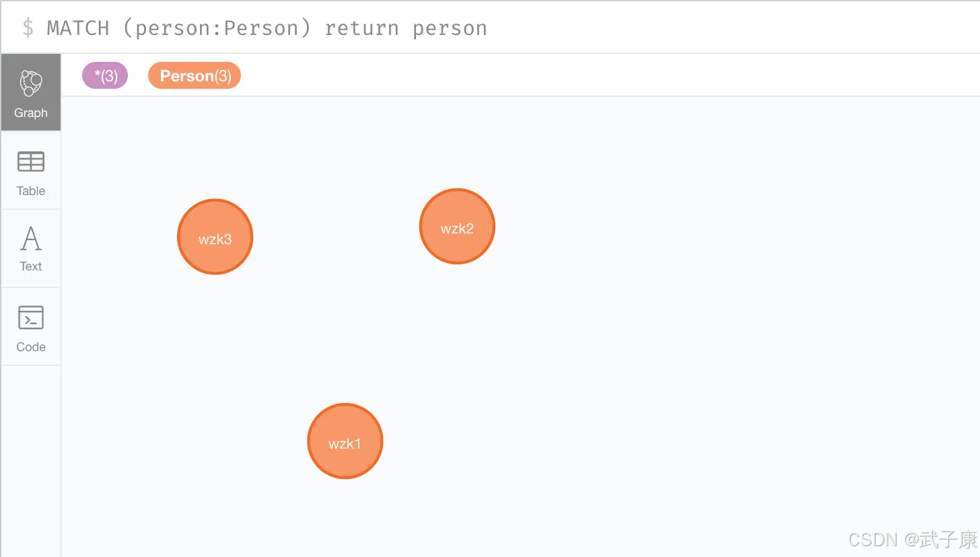Switch to Table view in the sidebar
This screenshot has height=557, width=980.
[x=31, y=170]
